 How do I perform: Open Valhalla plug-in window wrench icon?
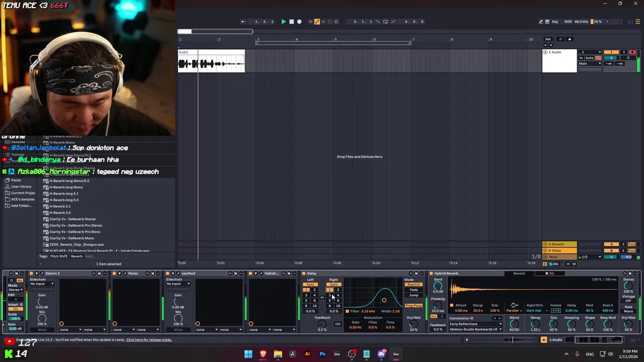tap(261, 274)
